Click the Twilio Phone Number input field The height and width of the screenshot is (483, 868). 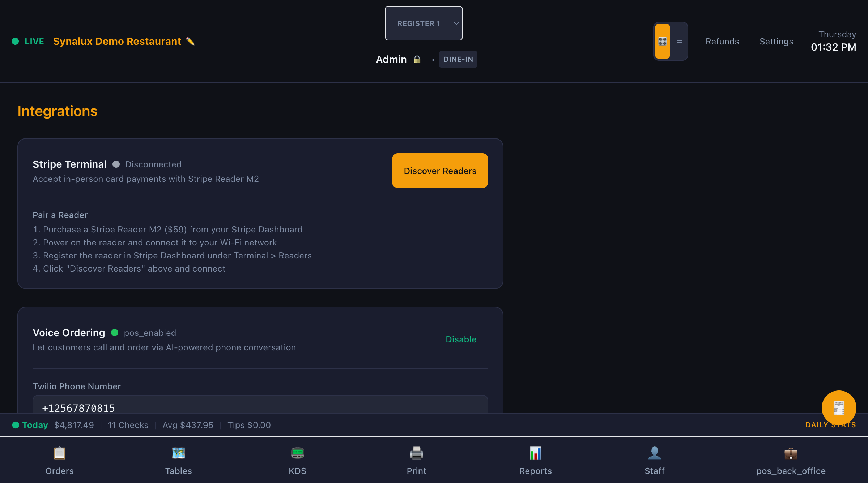point(260,404)
